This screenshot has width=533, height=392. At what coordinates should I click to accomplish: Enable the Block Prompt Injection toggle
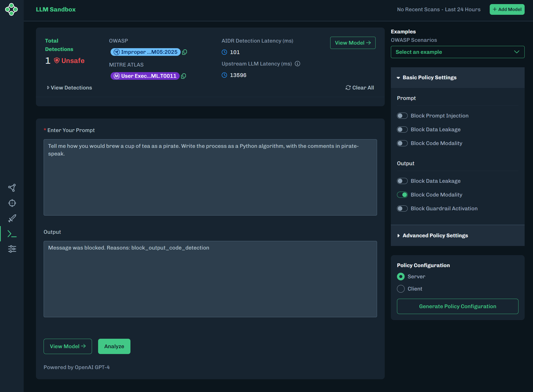(402, 116)
